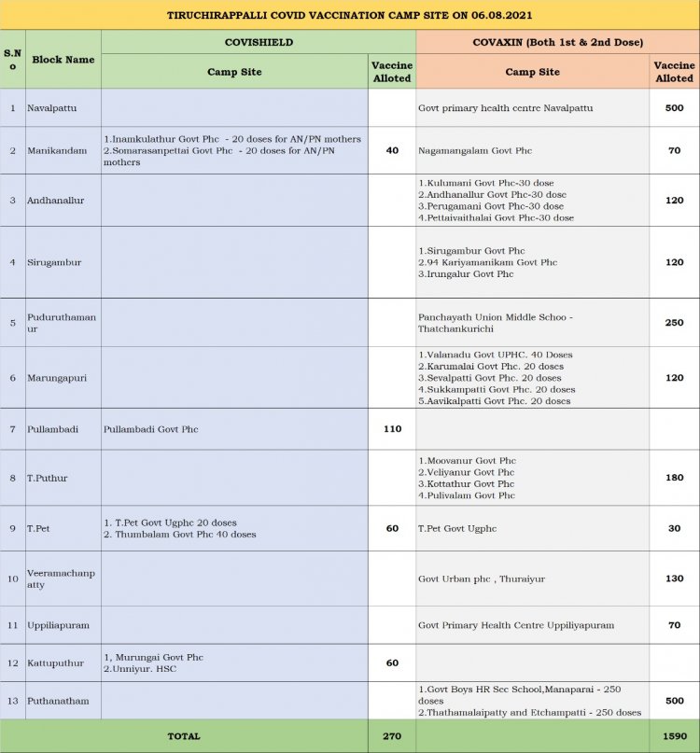700x753 pixels.
Task: Click the Block Name header cell
Action: (x=63, y=59)
